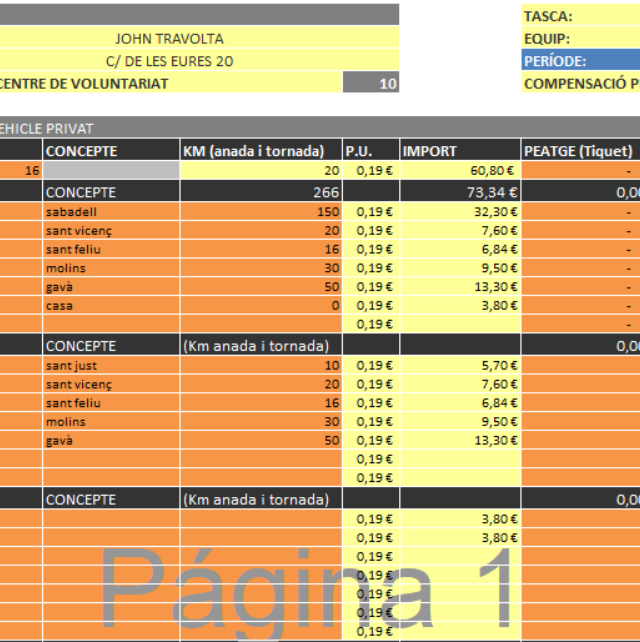Click the P.U. column header

click(x=371, y=151)
